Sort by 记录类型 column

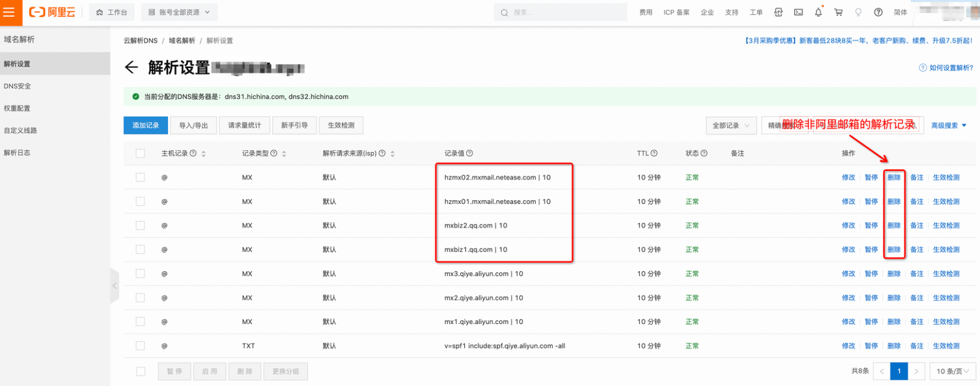pos(284,154)
